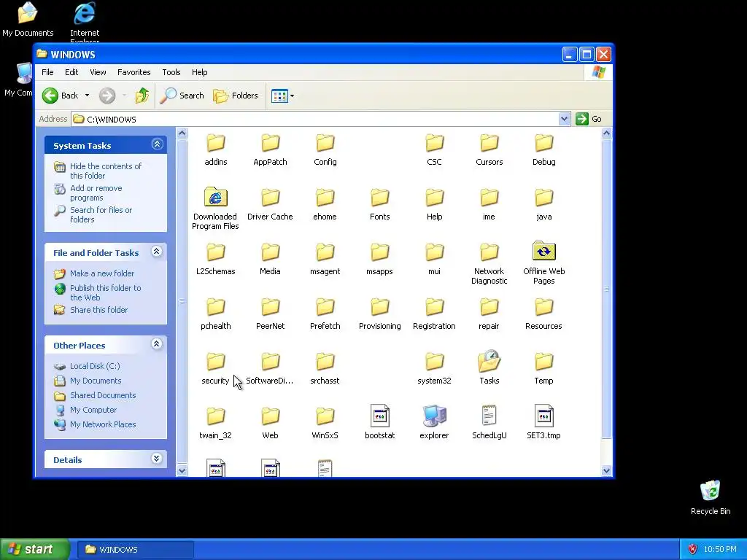
Task: Open the Views button dropdown
Action: click(x=292, y=96)
